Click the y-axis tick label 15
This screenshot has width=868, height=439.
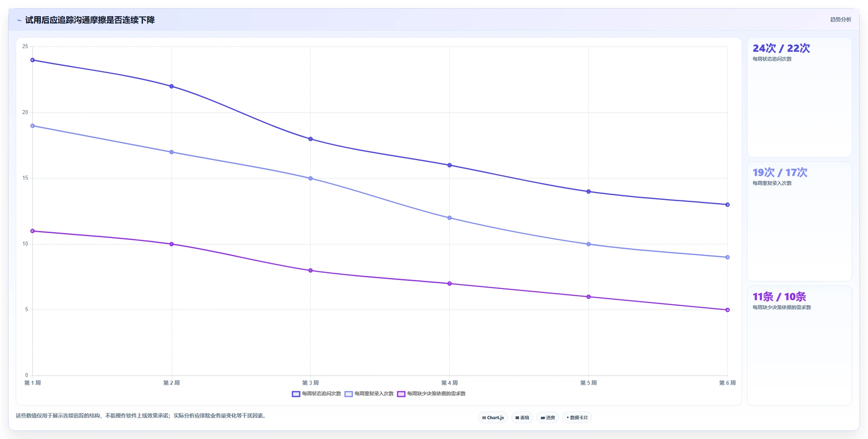click(x=25, y=178)
